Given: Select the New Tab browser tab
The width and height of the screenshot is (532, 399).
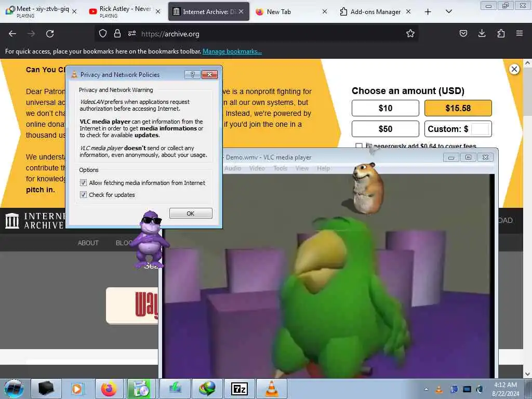Looking at the screenshot, I should [291, 11].
